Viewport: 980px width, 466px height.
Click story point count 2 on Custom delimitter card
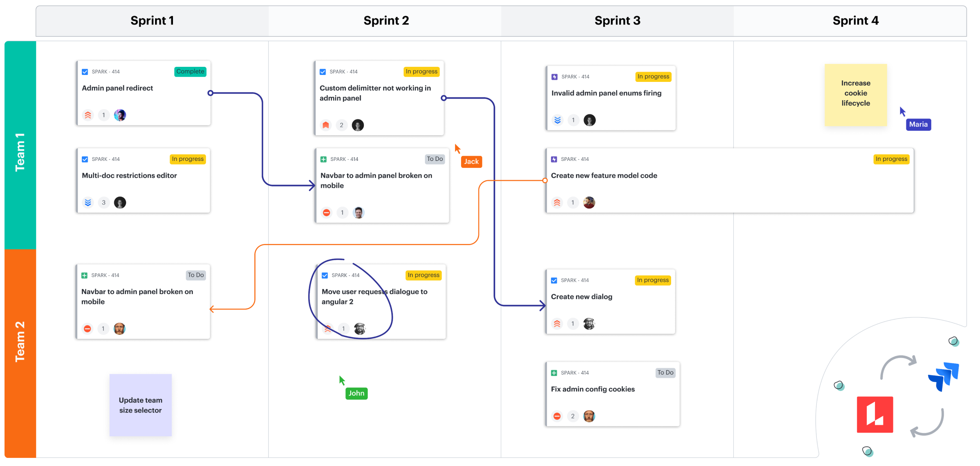(x=341, y=125)
